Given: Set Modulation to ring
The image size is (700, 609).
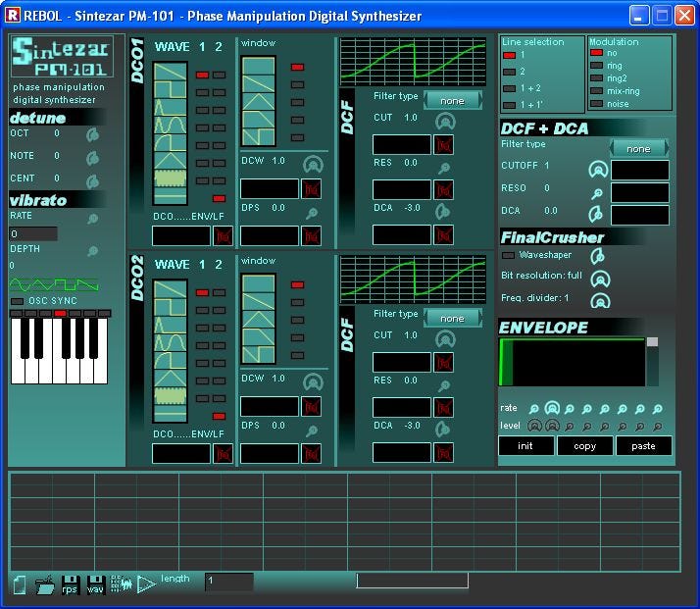Looking at the screenshot, I should coord(596,65).
